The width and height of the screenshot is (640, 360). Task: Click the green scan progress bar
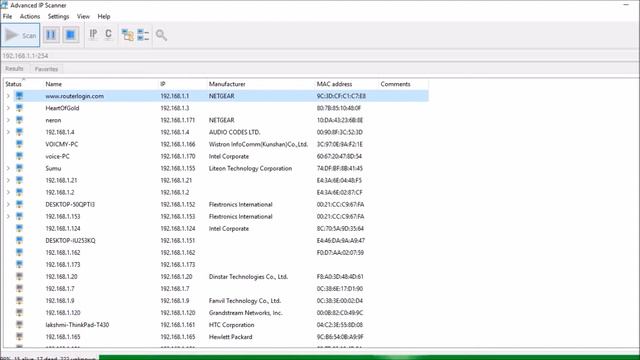point(369,358)
